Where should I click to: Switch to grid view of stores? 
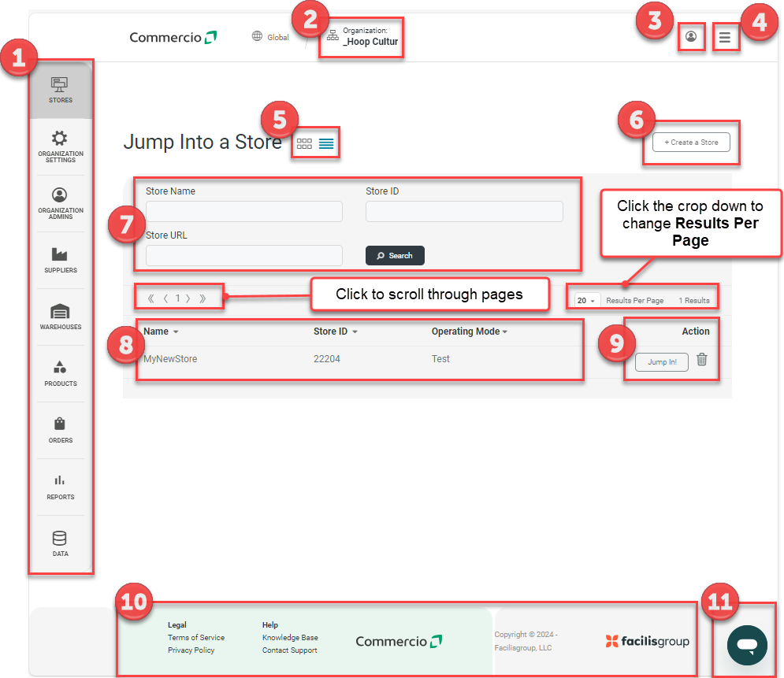[x=303, y=143]
